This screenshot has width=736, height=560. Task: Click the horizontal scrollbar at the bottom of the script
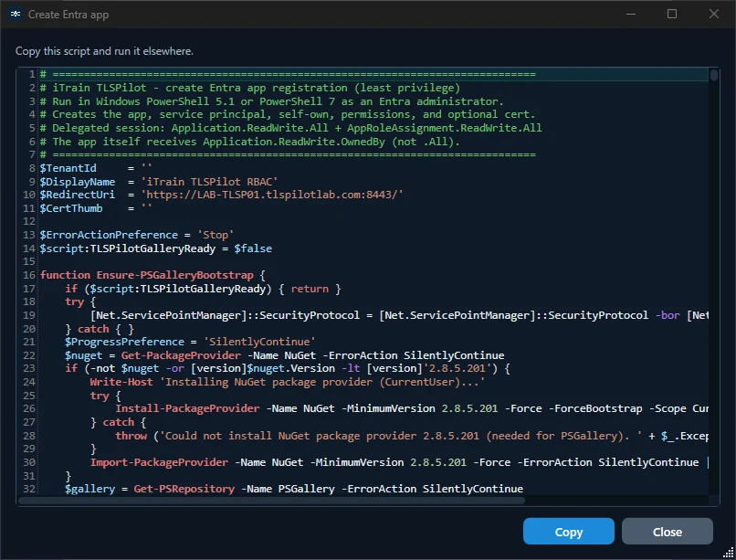coord(271,501)
